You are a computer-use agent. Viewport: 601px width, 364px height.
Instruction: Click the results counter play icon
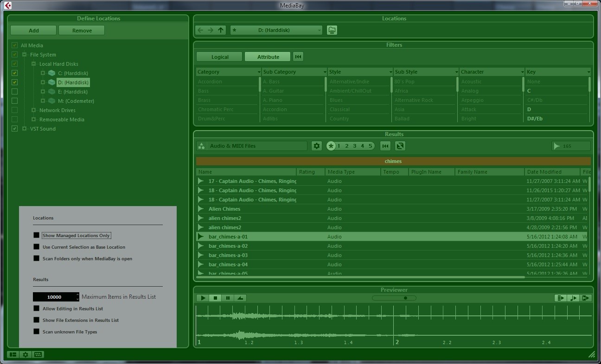pos(556,146)
